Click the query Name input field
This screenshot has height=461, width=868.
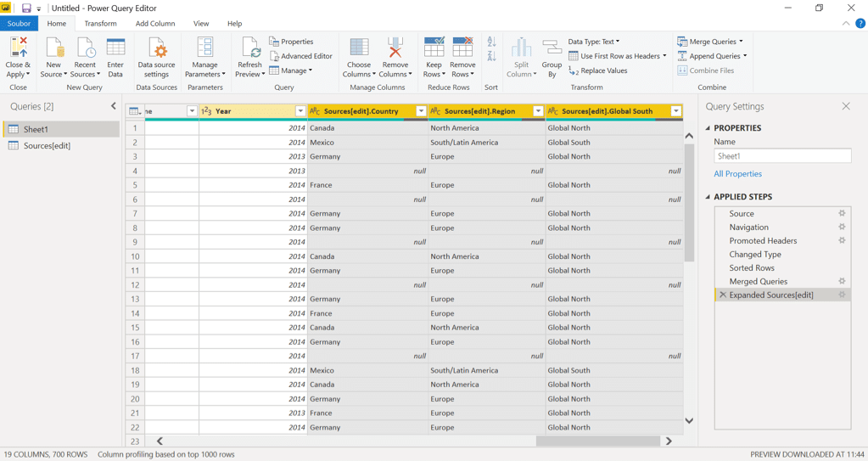(782, 156)
